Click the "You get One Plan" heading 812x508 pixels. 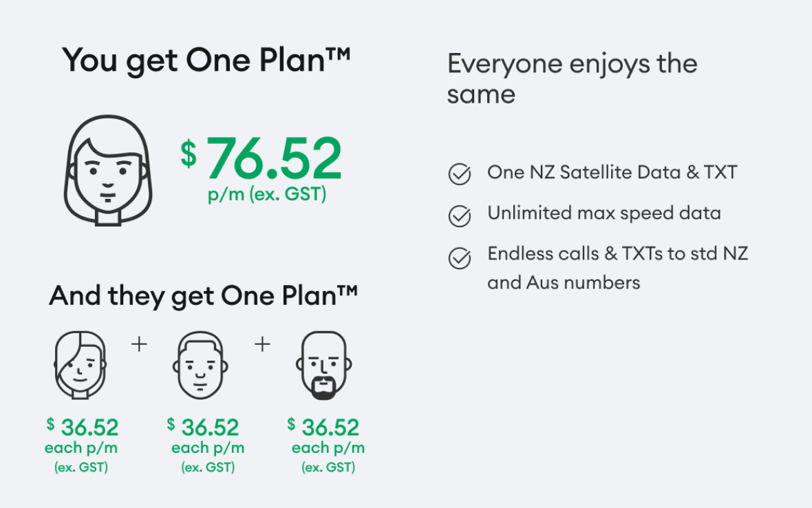[x=206, y=61]
